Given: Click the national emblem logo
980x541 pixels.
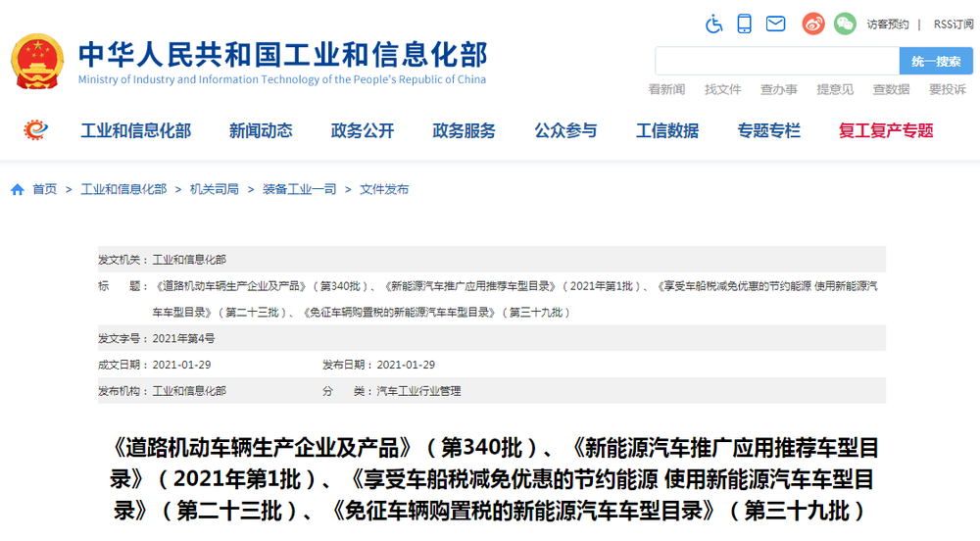Looking at the screenshot, I should tap(36, 62).
